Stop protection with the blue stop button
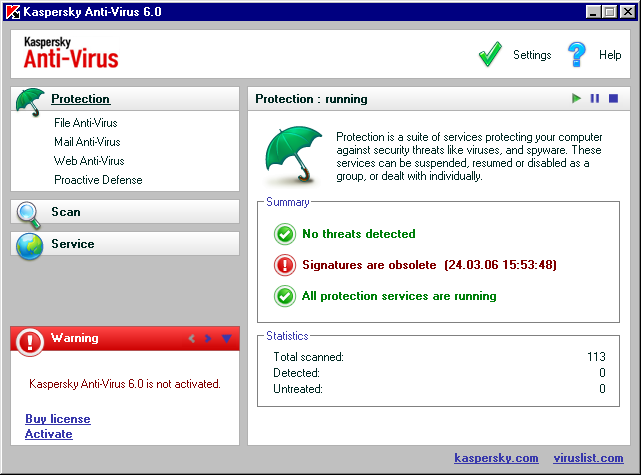641x475 pixels. [613, 99]
